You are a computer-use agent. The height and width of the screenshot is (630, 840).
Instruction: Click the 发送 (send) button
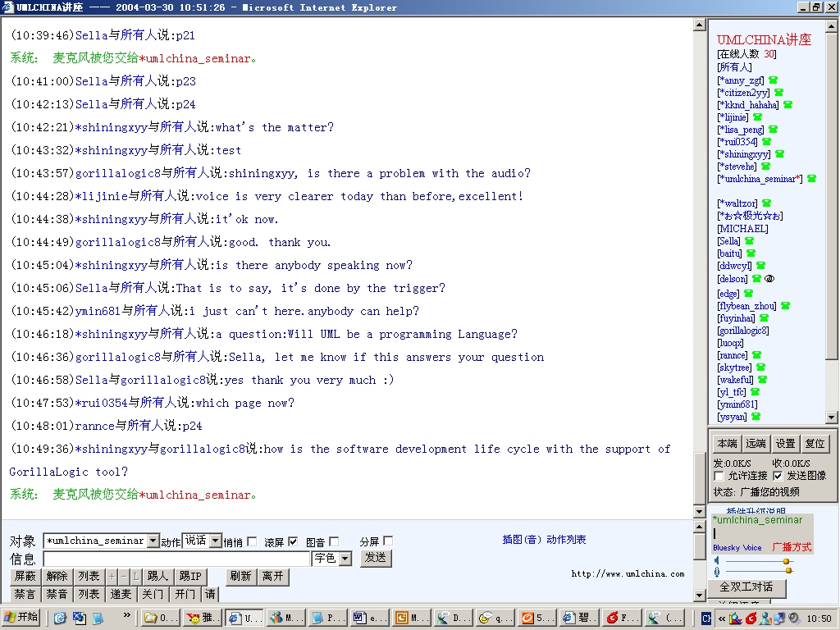click(376, 558)
